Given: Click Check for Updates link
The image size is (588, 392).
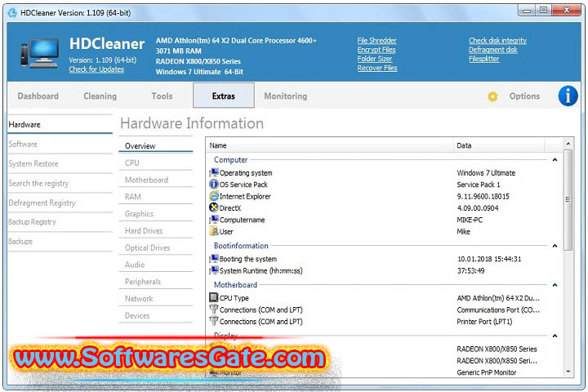Looking at the screenshot, I should (96, 69).
